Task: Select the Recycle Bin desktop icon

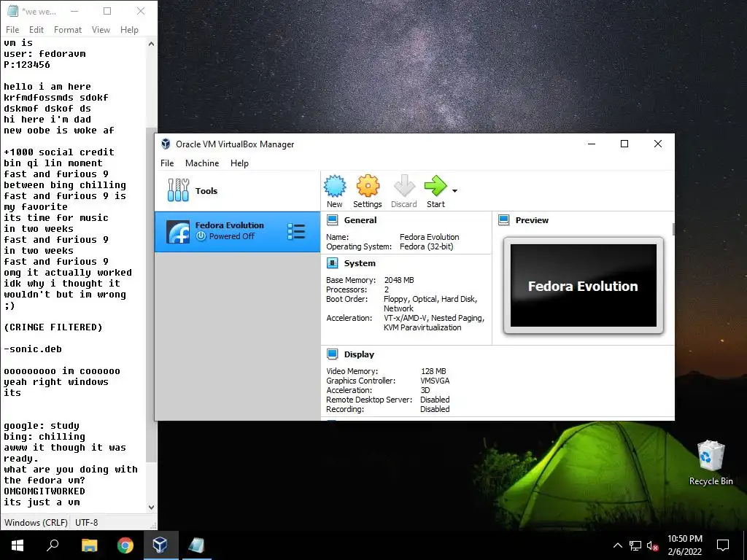Action: [711, 462]
